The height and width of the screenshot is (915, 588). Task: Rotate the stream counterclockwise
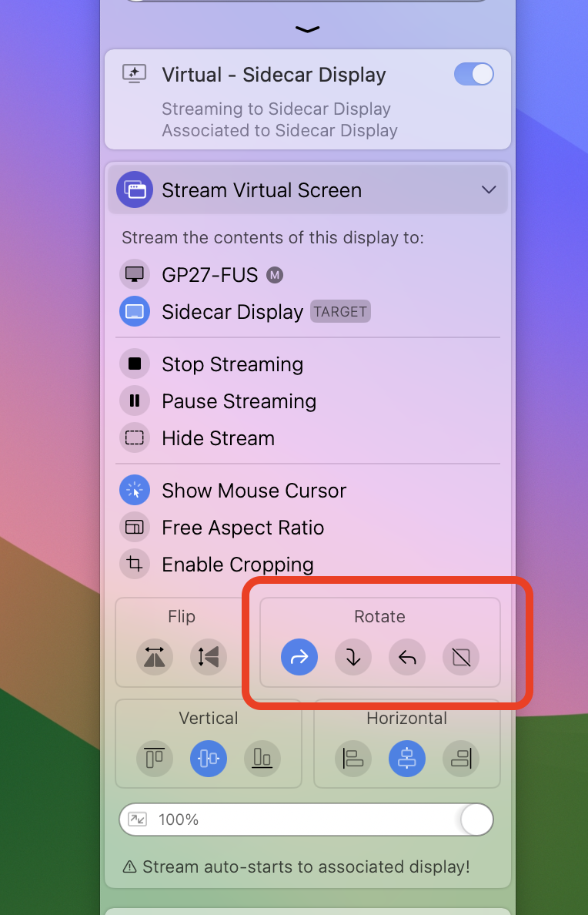pos(407,657)
